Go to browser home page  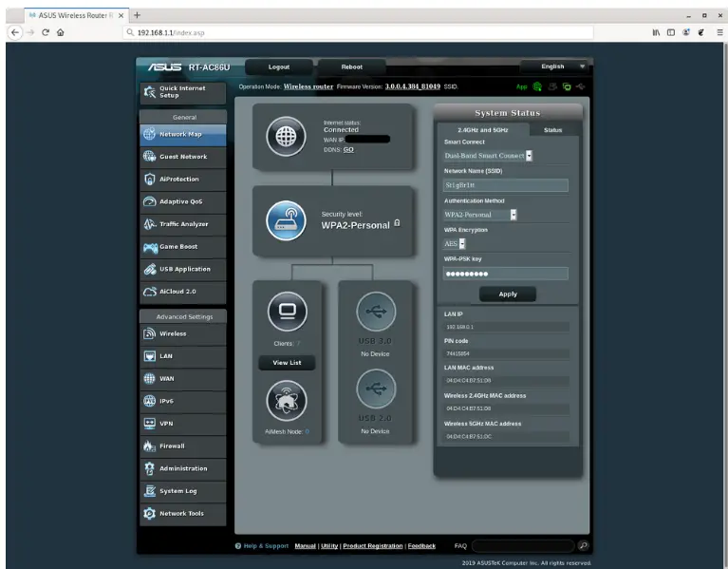[x=61, y=32]
